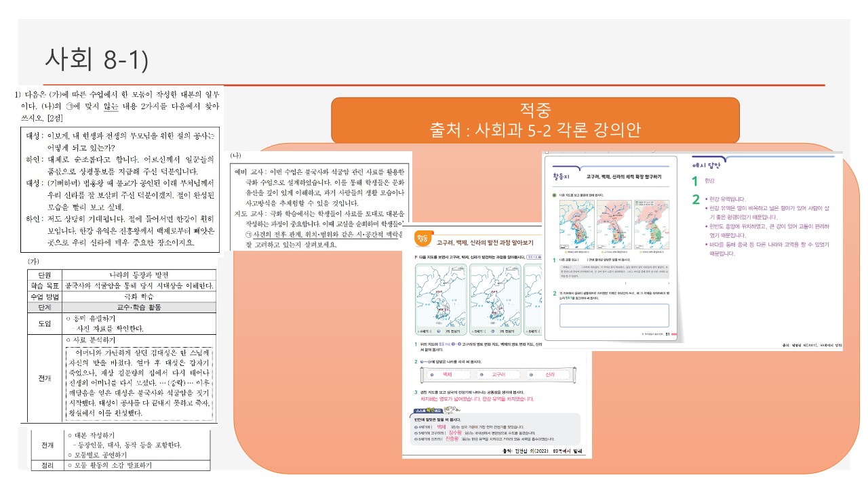The width and height of the screenshot is (868, 488).
Task: Click the bullet '한강 유역입니다.'
Action: coord(727,199)
